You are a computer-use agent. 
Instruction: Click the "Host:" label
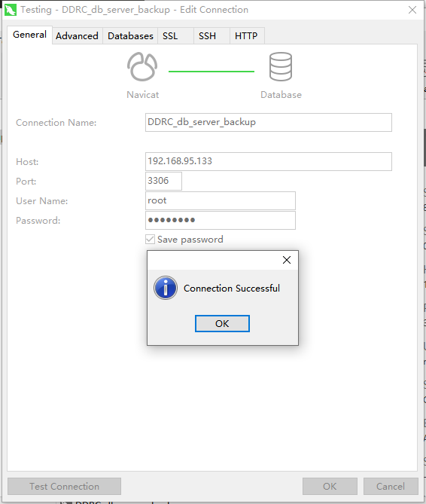(x=27, y=162)
